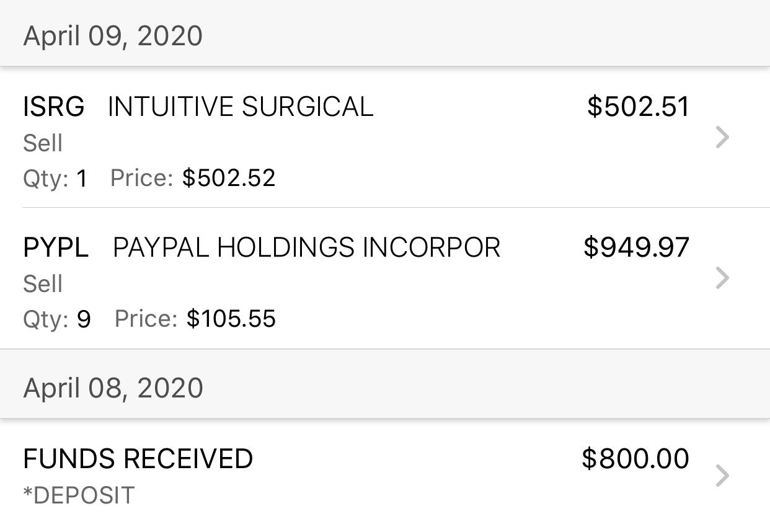The image size is (770, 532).
Task: Tap the INTUITIVE SURGICAL company name
Action: [241, 107]
